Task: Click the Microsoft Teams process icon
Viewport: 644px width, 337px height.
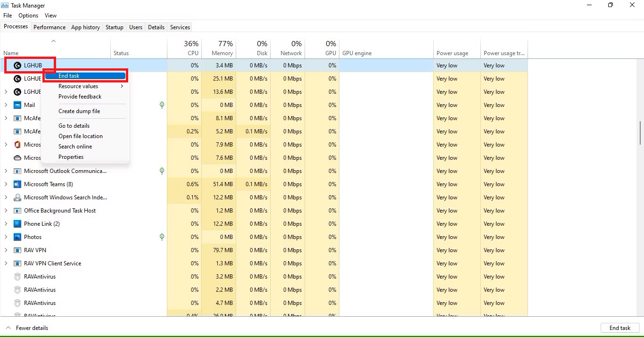Action: pyautogui.click(x=17, y=184)
